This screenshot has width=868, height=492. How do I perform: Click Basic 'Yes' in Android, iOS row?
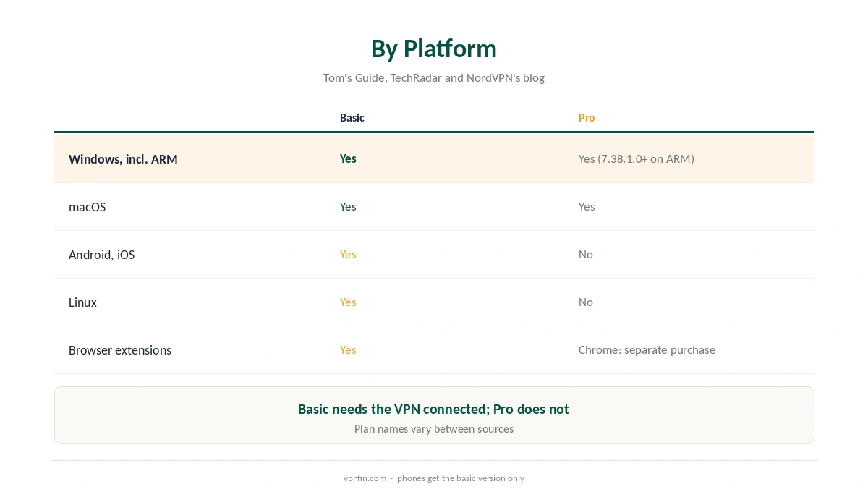pyautogui.click(x=348, y=254)
